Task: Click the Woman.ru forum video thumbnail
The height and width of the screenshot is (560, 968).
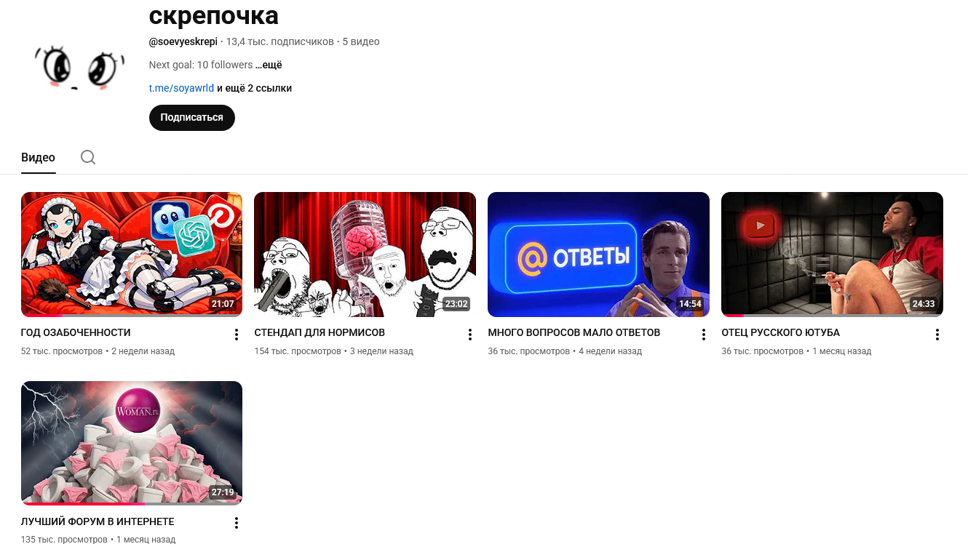Action: tap(132, 443)
